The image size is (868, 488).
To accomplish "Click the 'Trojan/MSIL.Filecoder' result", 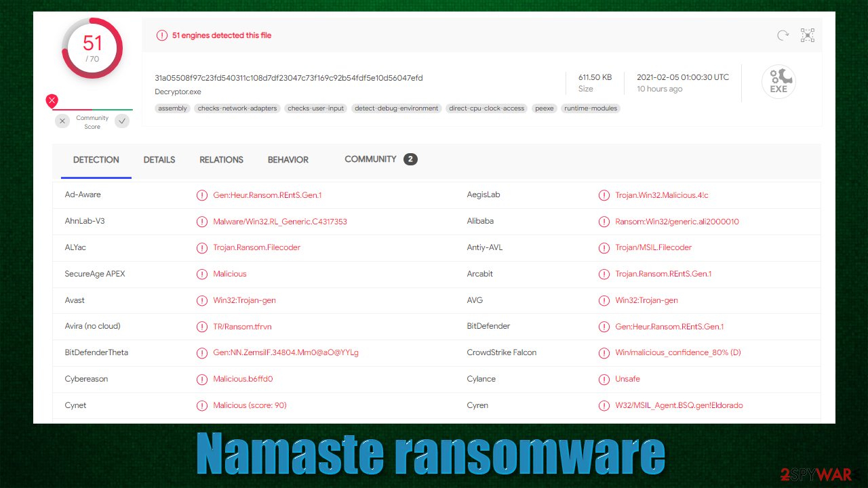I will point(653,248).
